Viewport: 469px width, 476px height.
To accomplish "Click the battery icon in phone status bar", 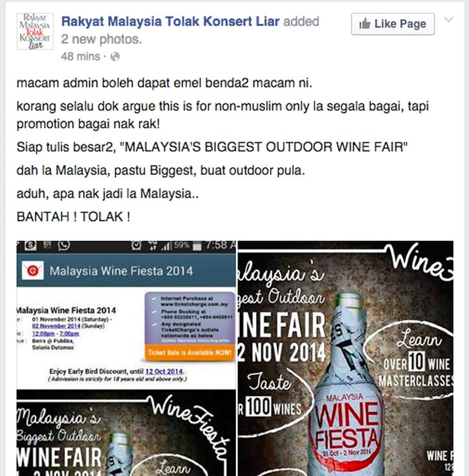I will point(197,246).
